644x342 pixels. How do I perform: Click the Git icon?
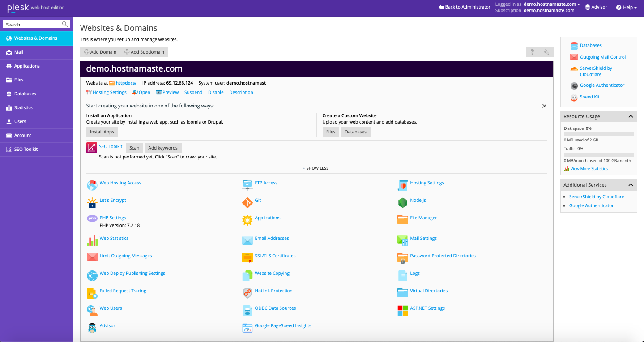pos(247,203)
